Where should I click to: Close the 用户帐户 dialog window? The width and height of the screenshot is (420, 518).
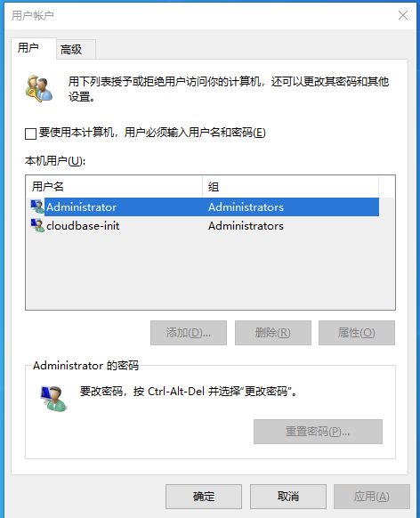pos(403,15)
